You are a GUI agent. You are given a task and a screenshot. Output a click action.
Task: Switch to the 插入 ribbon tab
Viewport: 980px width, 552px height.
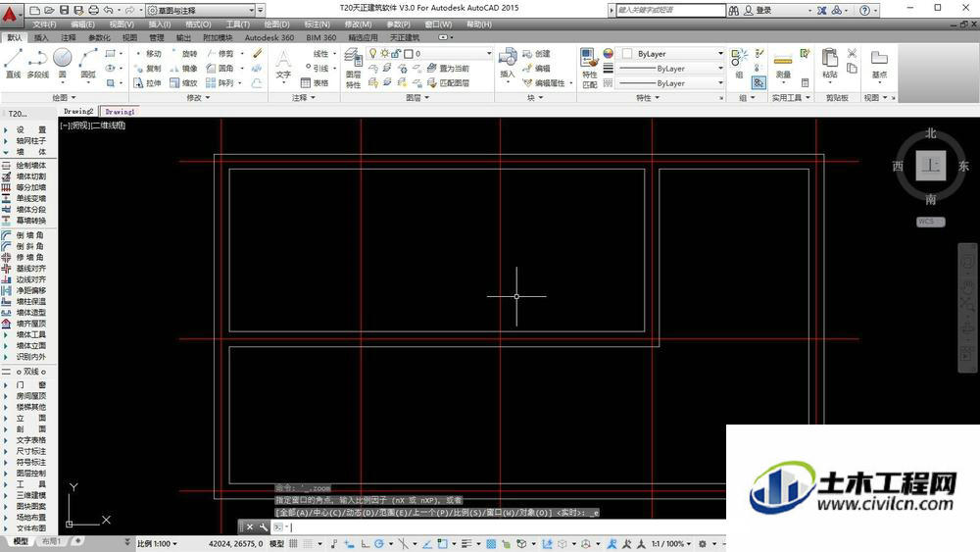point(40,37)
